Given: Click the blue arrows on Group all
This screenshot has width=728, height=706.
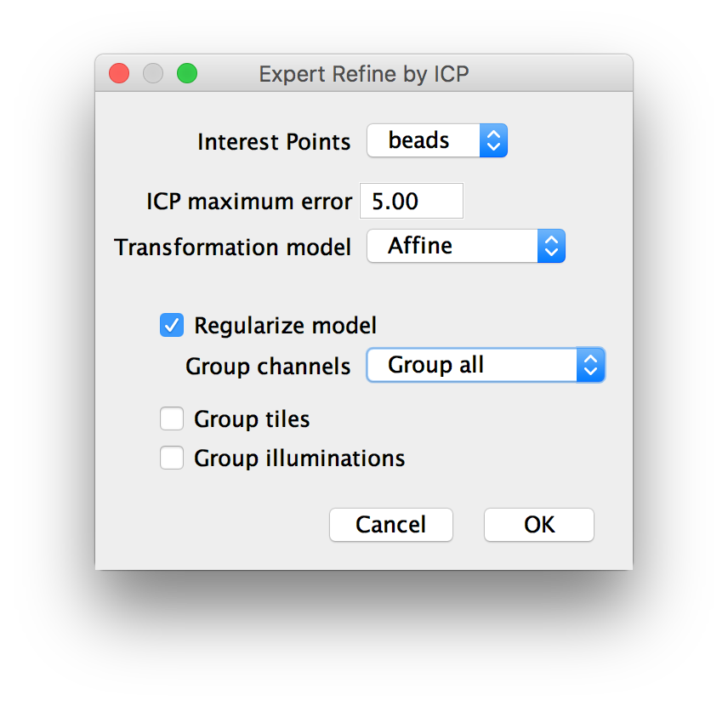Looking at the screenshot, I should pos(590,365).
